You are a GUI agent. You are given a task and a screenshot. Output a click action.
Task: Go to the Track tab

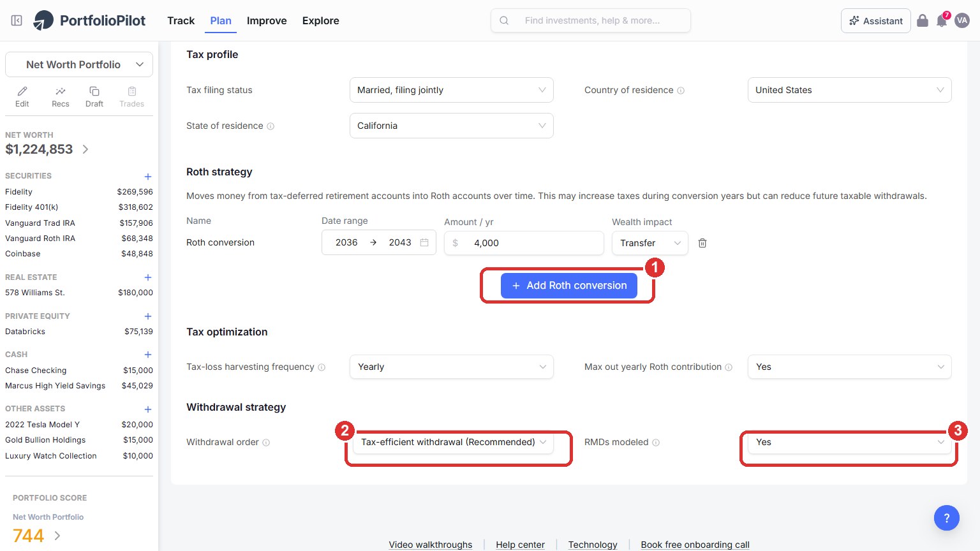click(x=181, y=20)
